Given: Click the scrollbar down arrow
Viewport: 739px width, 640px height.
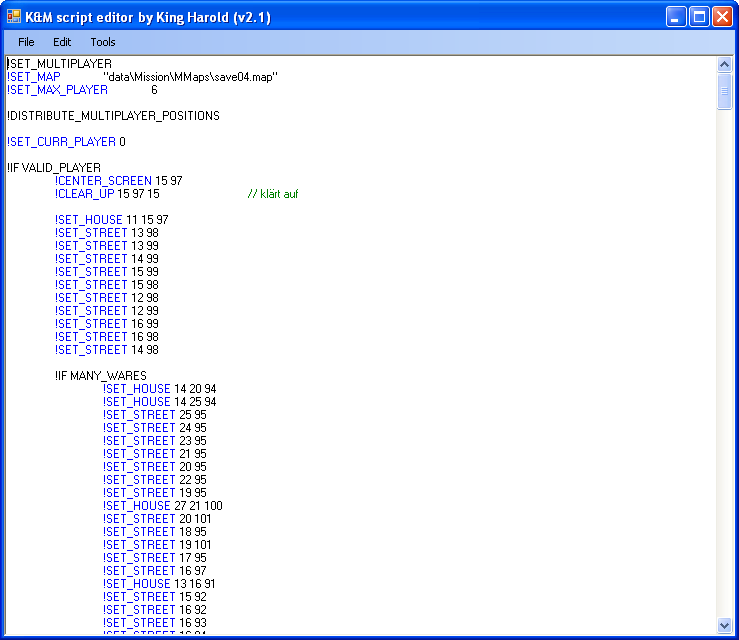Looking at the screenshot, I should pyautogui.click(x=725, y=625).
